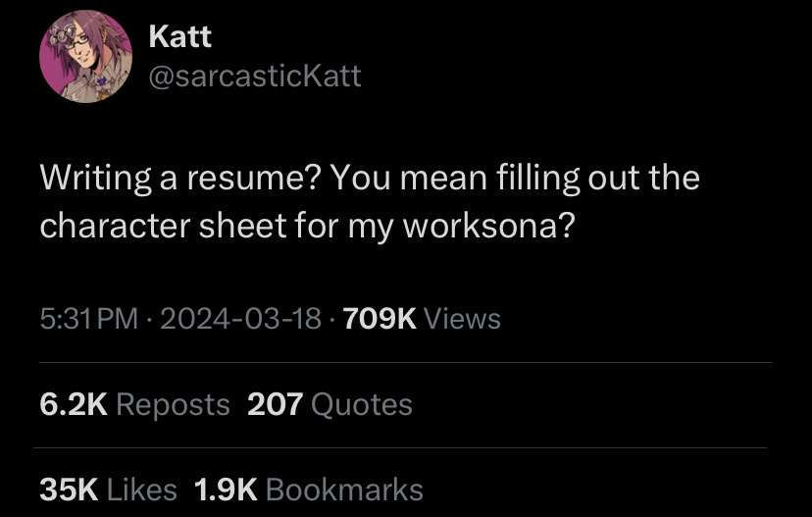This screenshot has height=517, width=812.
Task: Open the 1.9K bookmark count
Action: (226, 490)
